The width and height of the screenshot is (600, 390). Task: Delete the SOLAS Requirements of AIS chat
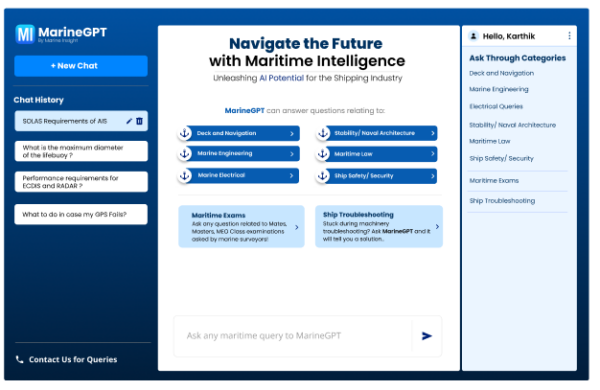(x=139, y=121)
